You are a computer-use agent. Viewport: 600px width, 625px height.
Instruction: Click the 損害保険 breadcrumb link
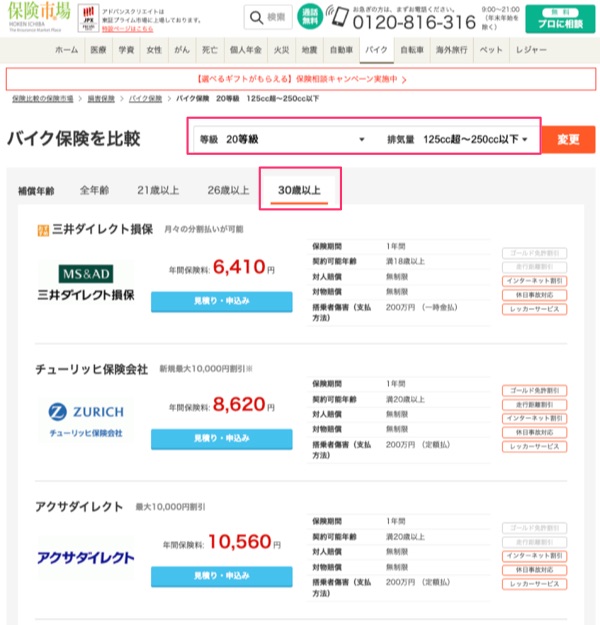pos(101,98)
